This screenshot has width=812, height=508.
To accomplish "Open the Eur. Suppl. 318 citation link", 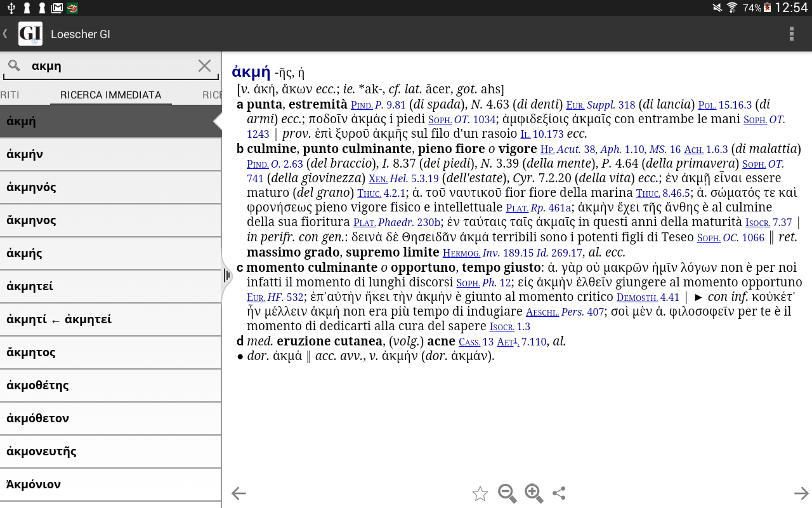I will point(601,105).
